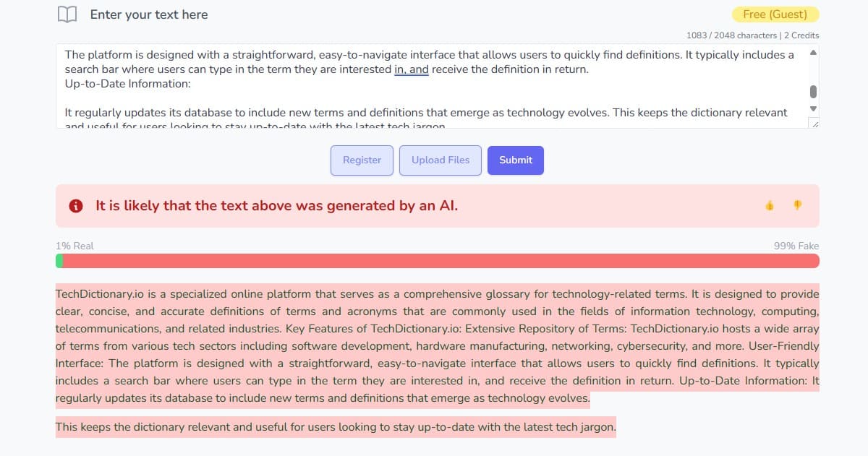Click the textarea resize handle
Image resolution: width=868 pixels, height=456 pixels.
[814, 124]
